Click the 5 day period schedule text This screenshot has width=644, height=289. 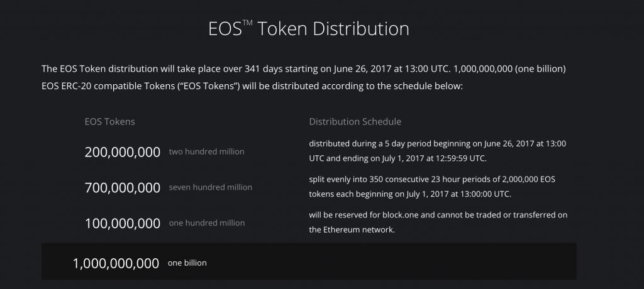click(x=438, y=151)
